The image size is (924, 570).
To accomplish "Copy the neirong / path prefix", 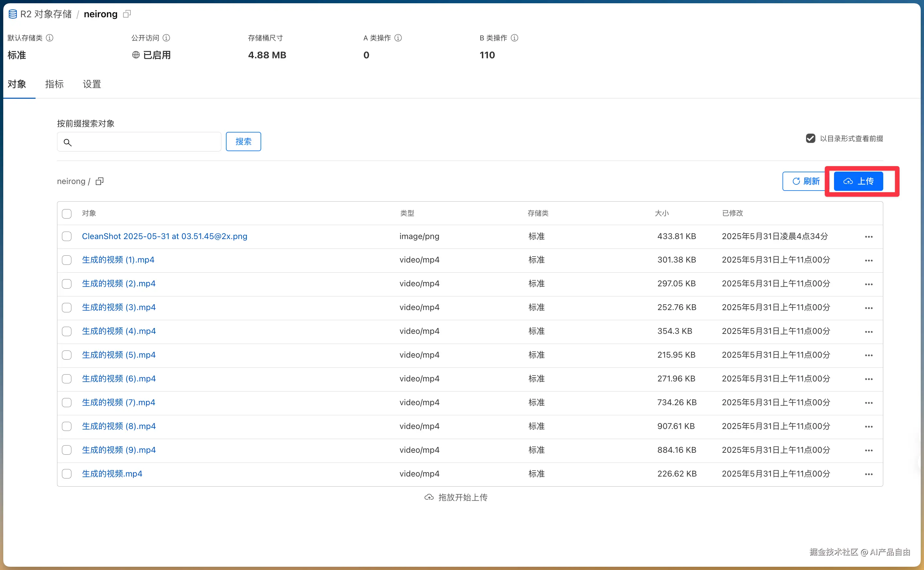I will pyautogui.click(x=100, y=181).
